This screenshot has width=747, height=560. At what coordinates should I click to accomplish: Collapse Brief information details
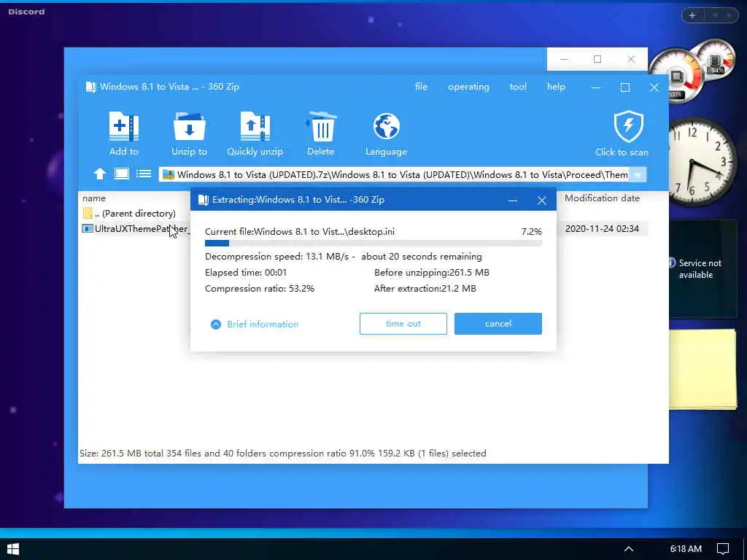pos(255,324)
